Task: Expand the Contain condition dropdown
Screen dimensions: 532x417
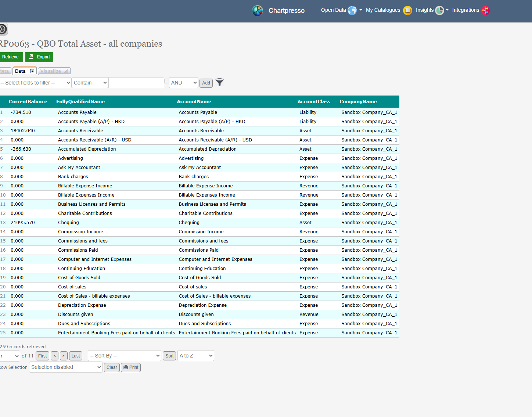Action: (90, 83)
